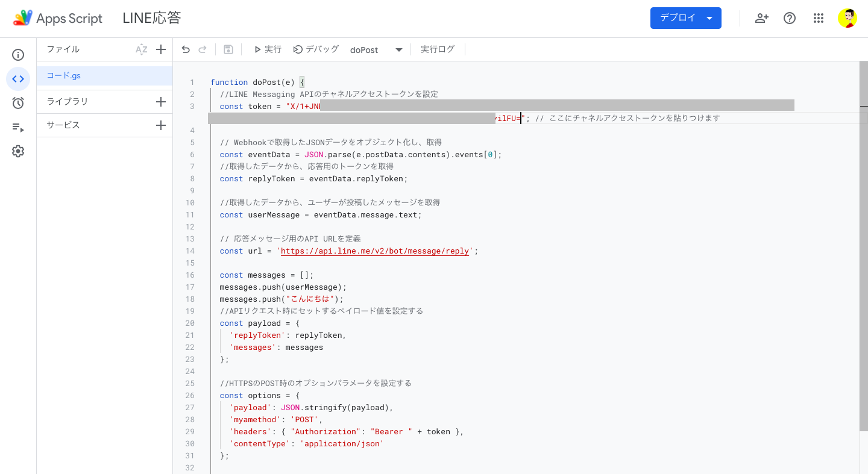This screenshot has width=868, height=474.
Task: Save the current project
Action: [x=228, y=49]
